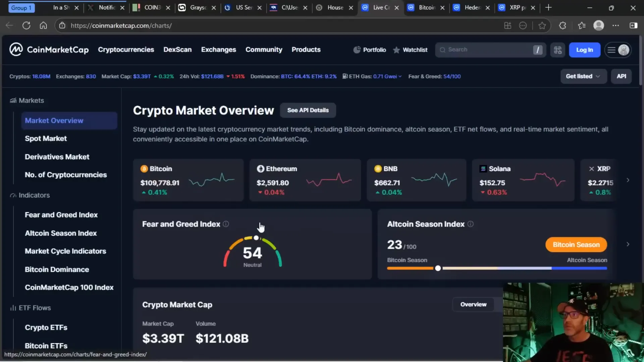Open the Exchanges menu
The image size is (644, 362).
(218, 50)
